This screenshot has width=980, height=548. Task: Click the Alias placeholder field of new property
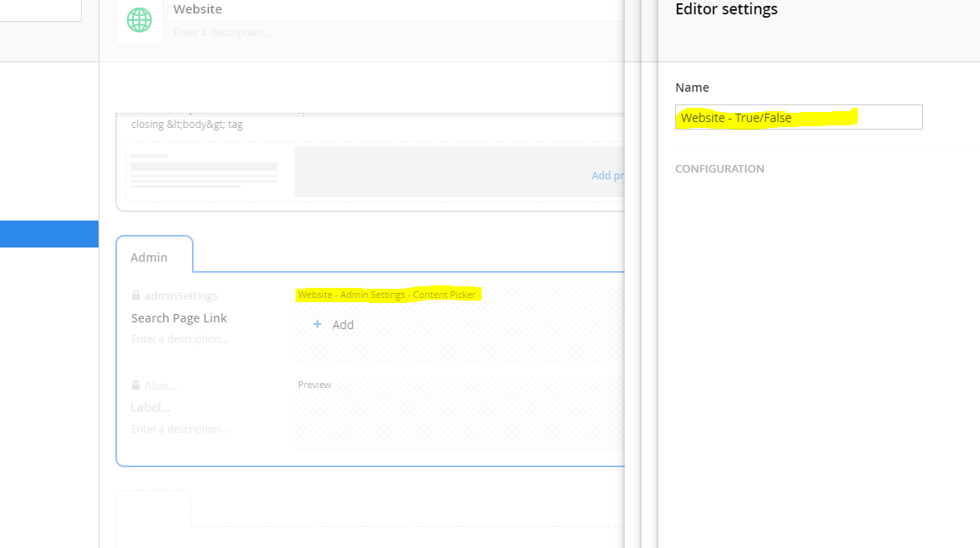(161, 386)
